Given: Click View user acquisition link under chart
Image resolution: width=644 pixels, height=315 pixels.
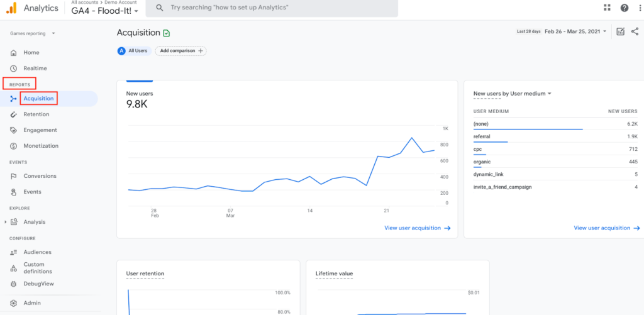Looking at the screenshot, I should click(417, 228).
